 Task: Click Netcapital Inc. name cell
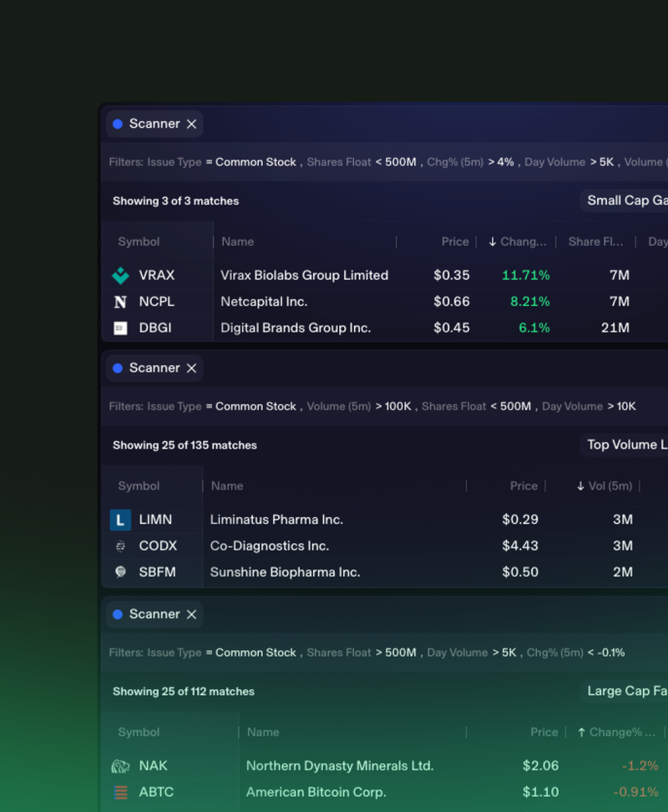pyautogui.click(x=264, y=302)
